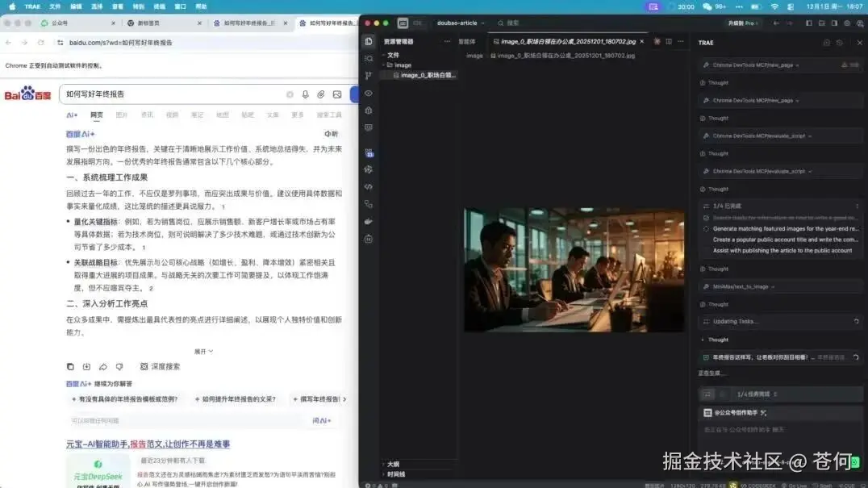Click the Chrome address bar URL
This screenshot has width=868, height=488.
tap(121, 43)
